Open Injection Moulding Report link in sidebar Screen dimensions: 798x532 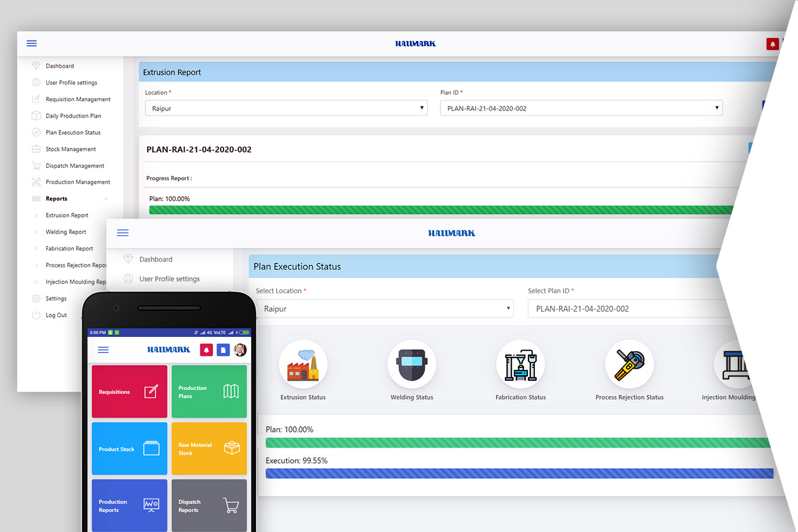pos(76,282)
